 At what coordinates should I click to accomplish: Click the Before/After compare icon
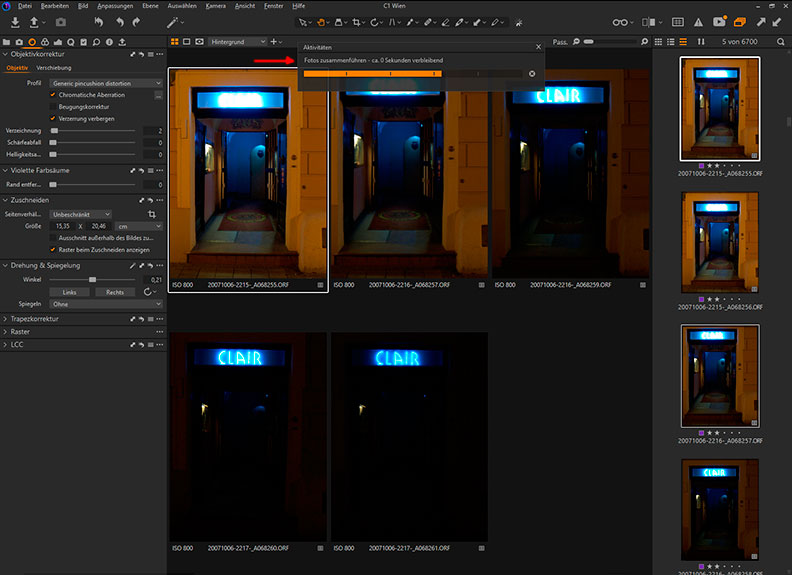click(x=649, y=22)
